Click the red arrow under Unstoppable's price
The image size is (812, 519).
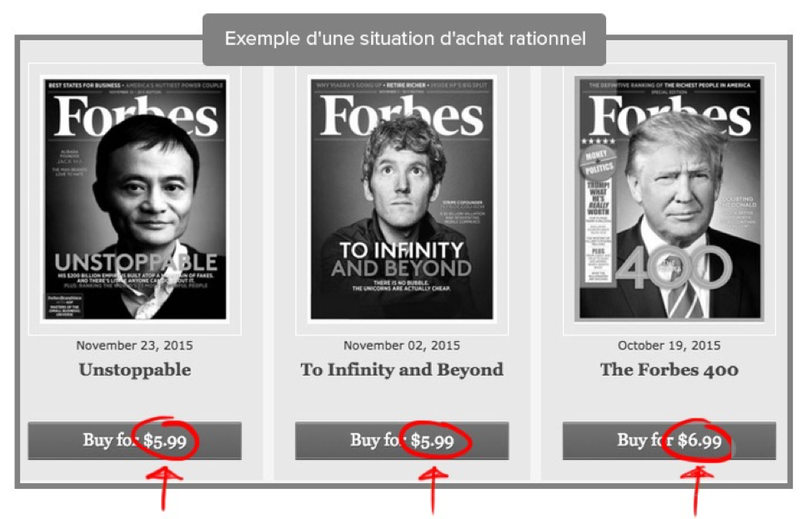coord(165,487)
